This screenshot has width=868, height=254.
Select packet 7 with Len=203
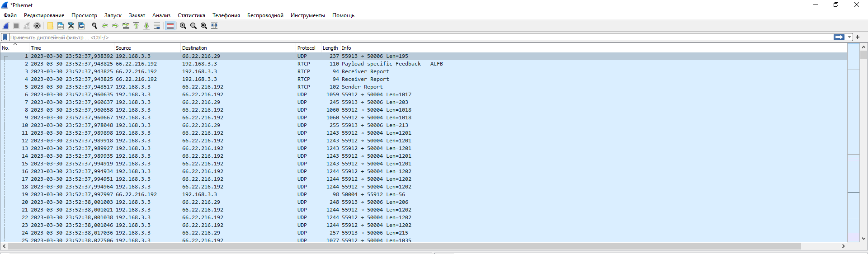[424, 102]
